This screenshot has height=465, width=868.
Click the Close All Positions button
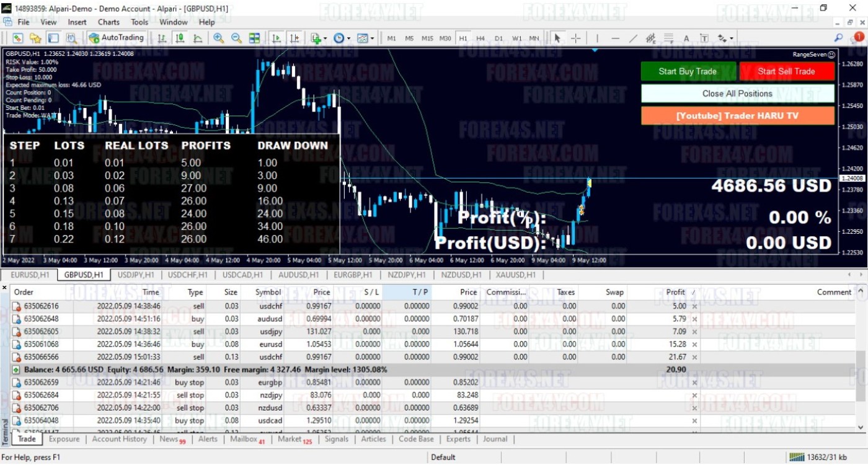click(x=738, y=94)
